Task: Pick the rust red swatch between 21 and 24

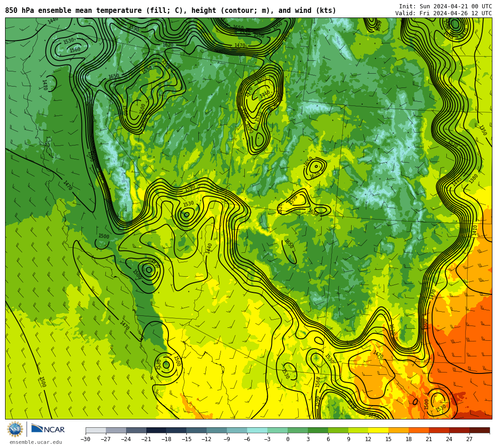Action: coord(439,430)
